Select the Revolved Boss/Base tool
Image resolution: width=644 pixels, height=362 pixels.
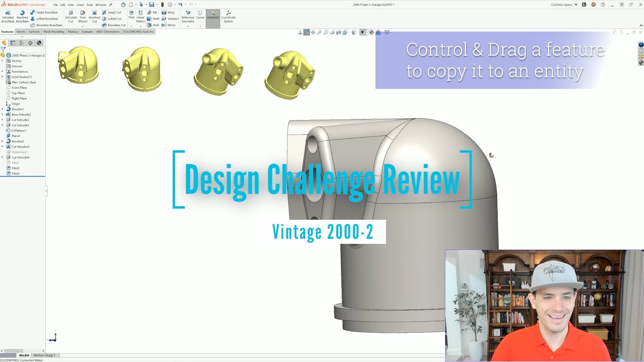pyautogui.click(x=22, y=17)
